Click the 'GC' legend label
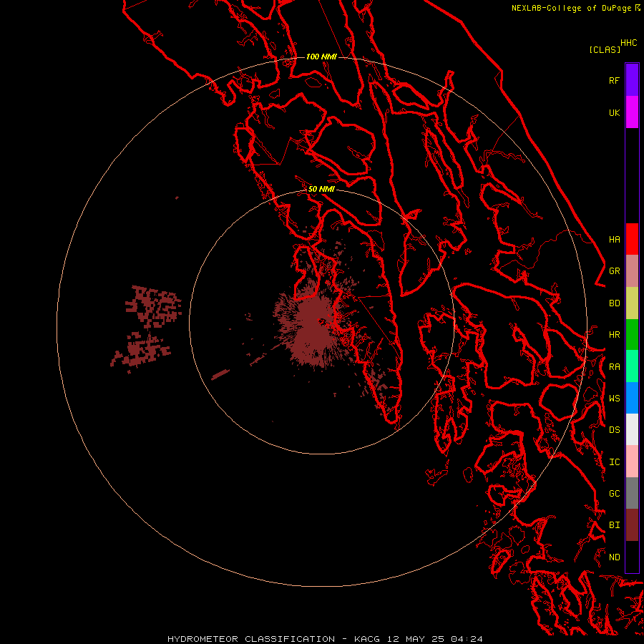The width and height of the screenshot is (644, 644). 614,493
